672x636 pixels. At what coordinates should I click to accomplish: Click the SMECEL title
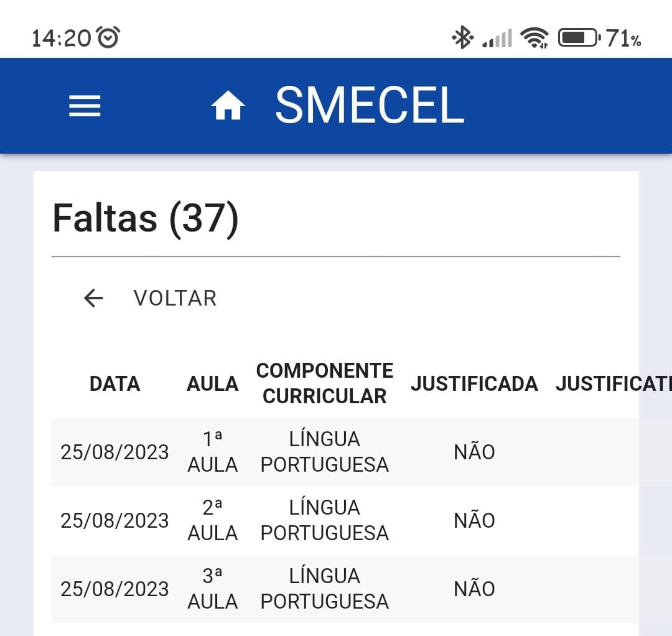pos(370,105)
